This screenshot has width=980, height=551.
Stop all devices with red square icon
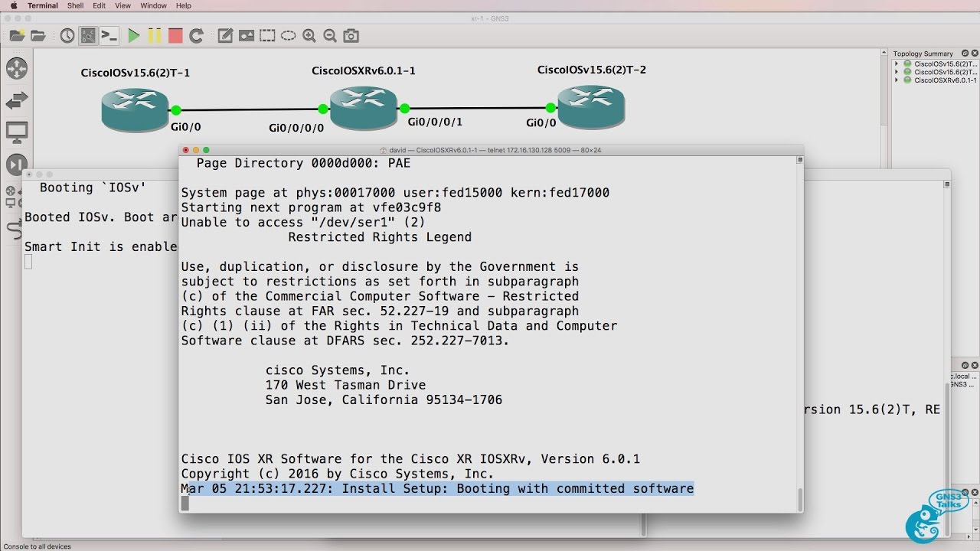pyautogui.click(x=175, y=35)
